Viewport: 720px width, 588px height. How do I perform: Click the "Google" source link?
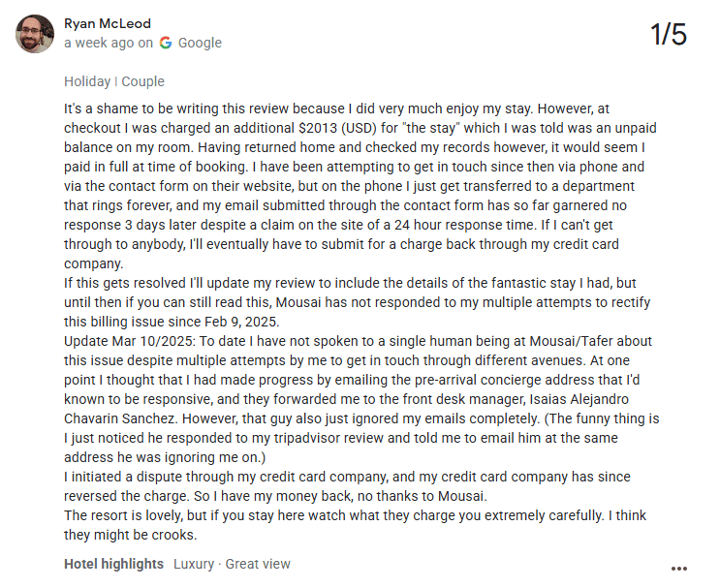(x=200, y=43)
